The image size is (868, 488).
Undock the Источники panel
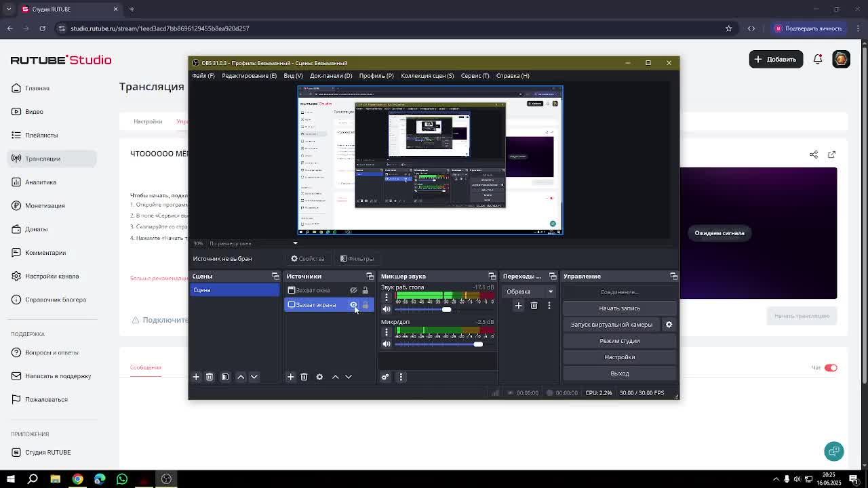point(370,277)
